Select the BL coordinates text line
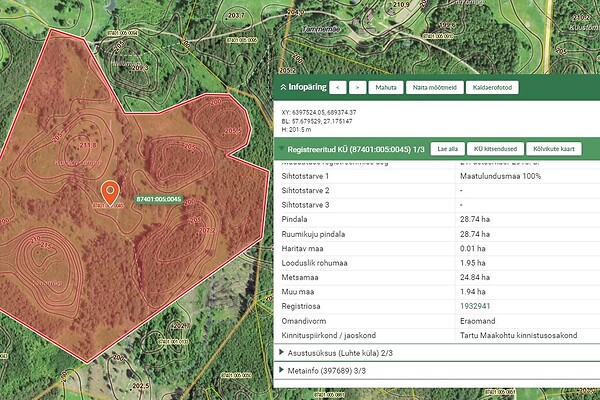Screen dimensions: 600x400 (317, 121)
